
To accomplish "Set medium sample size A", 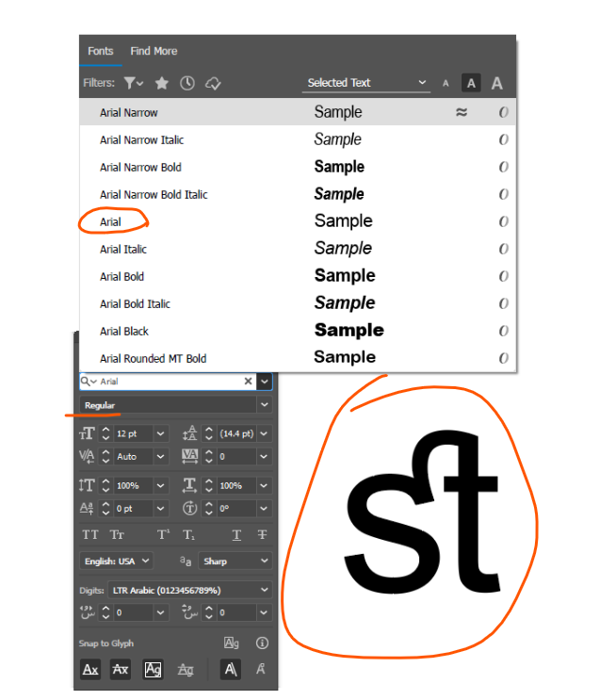I will coord(471,83).
